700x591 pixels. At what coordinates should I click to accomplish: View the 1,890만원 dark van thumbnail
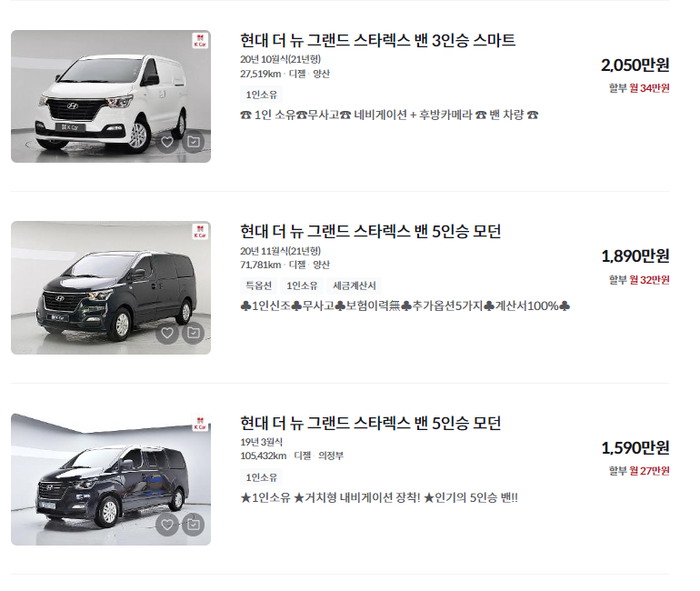(x=111, y=287)
